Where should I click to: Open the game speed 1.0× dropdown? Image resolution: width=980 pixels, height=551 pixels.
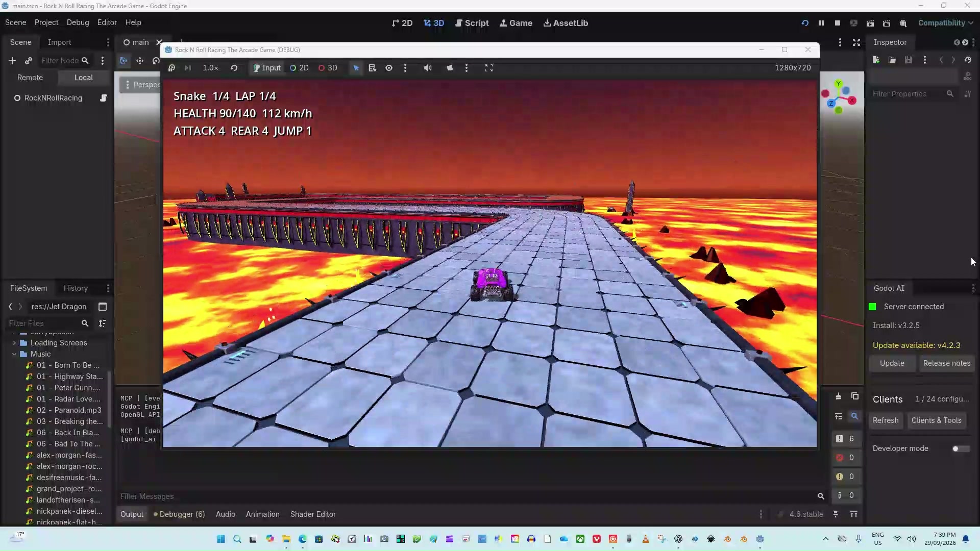[210, 68]
